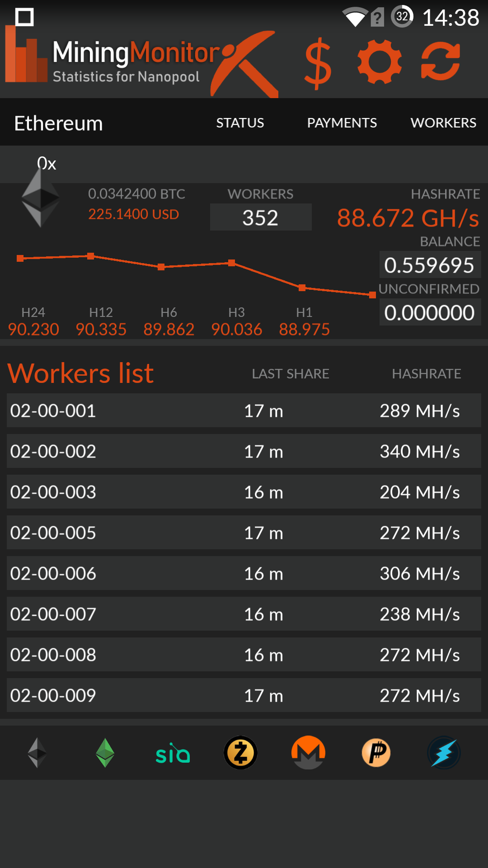Tap the Ethereum diamond logo near address
488x868 pixels.
pyautogui.click(x=41, y=198)
